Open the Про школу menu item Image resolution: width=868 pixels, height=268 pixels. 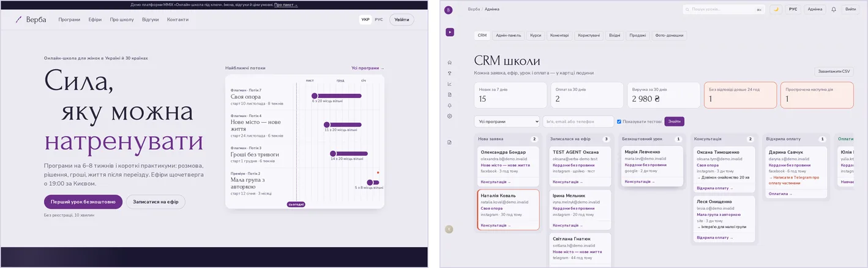pyautogui.click(x=122, y=20)
